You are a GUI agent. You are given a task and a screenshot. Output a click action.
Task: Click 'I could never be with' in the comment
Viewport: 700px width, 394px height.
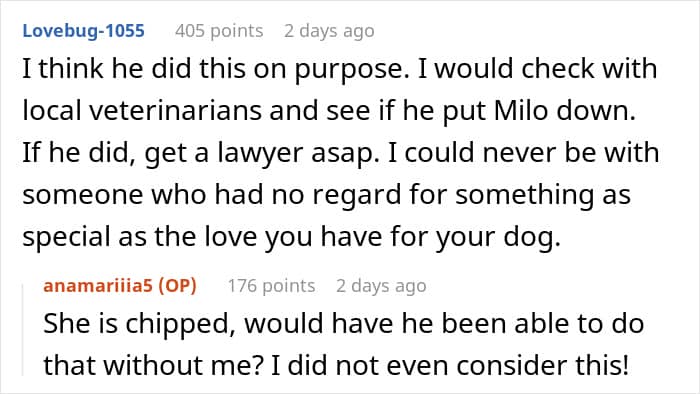(524, 152)
